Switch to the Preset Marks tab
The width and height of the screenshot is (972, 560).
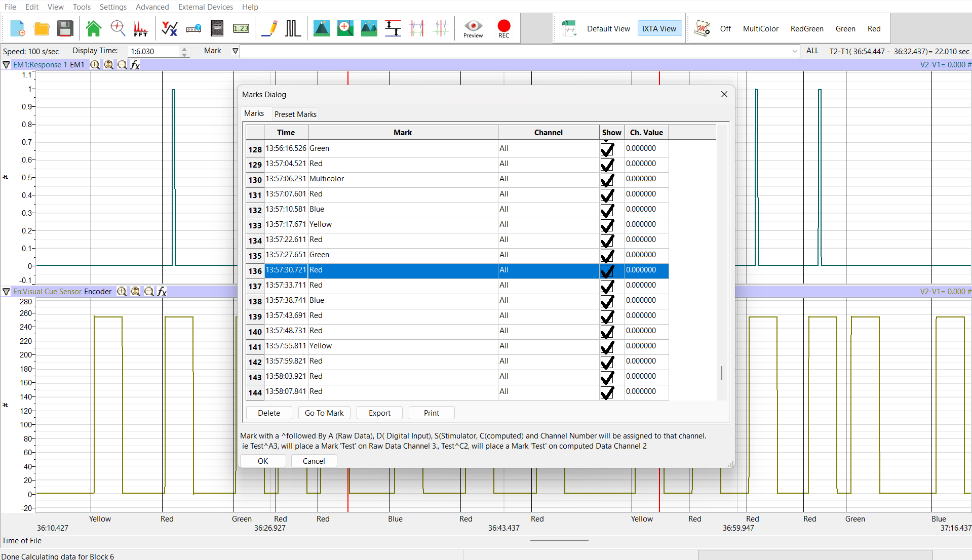click(x=295, y=114)
